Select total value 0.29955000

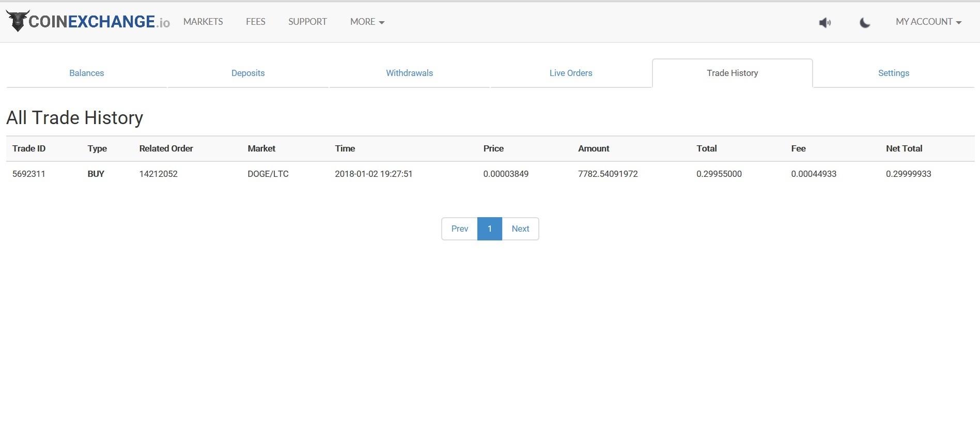point(719,174)
